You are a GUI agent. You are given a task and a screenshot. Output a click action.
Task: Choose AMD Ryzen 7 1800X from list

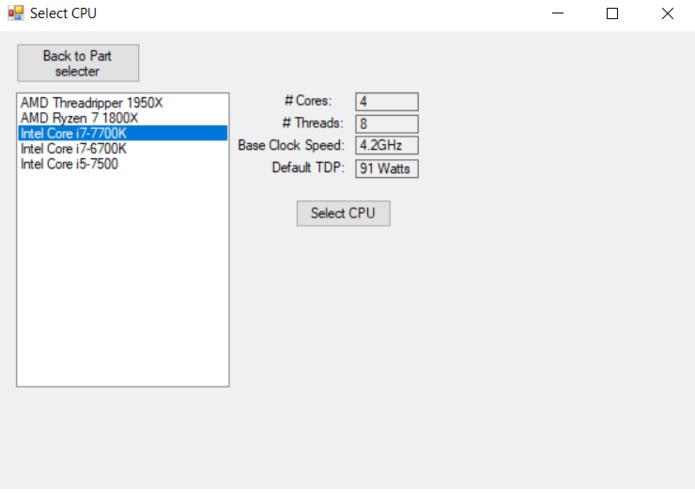point(123,118)
